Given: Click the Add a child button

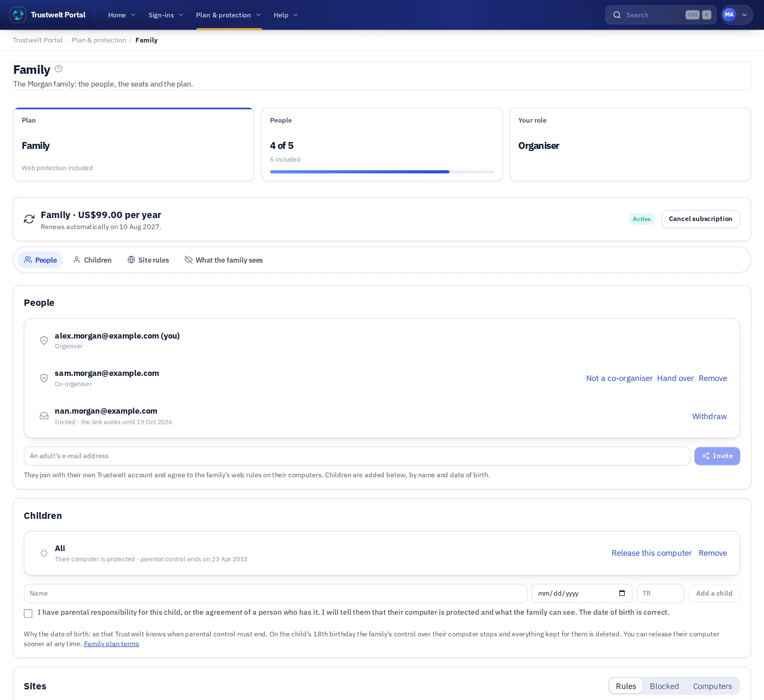Looking at the screenshot, I should tap(714, 594).
